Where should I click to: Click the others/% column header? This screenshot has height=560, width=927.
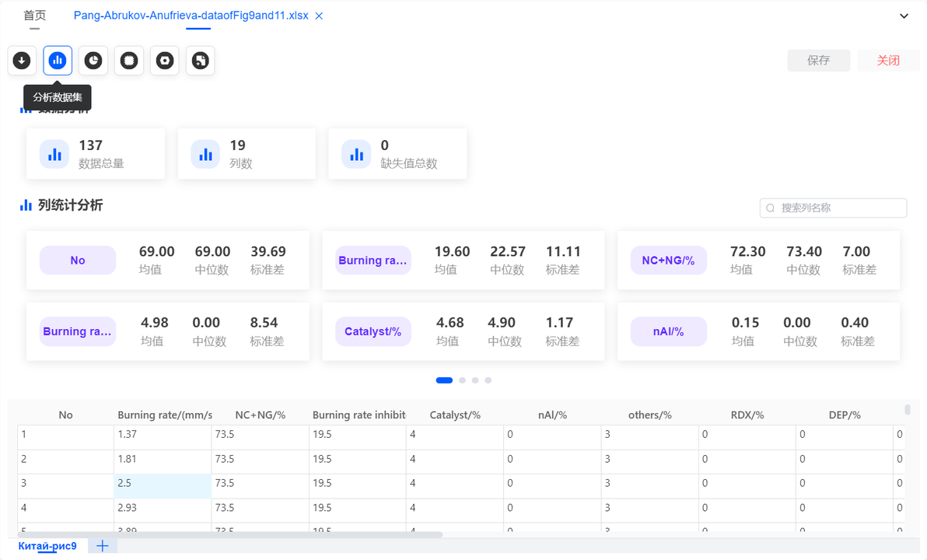(649, 415)
